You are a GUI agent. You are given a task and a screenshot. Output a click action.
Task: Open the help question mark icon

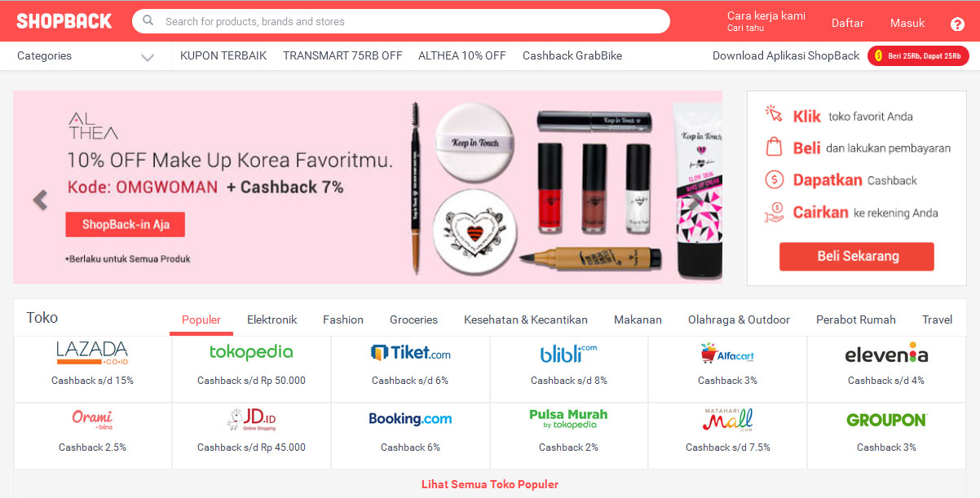point(957,24)
